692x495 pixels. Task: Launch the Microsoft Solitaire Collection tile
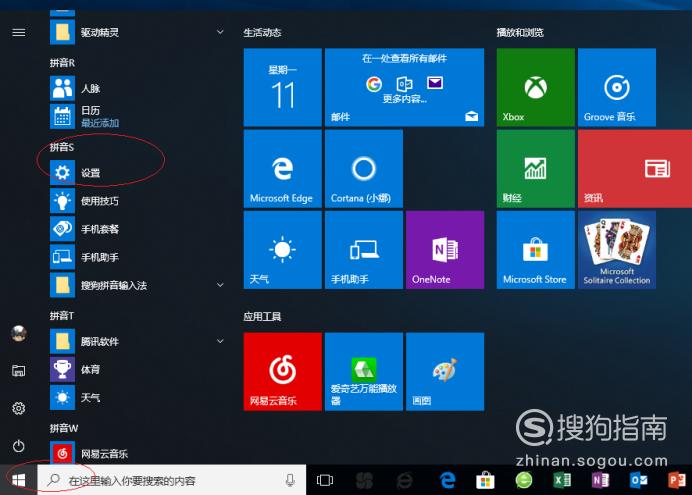[x=617, y=250]
